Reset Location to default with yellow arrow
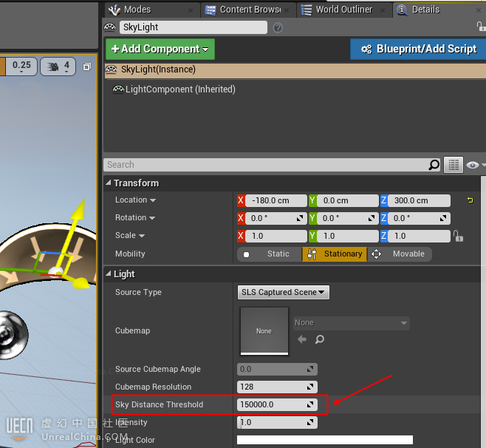Screen dimensions: 486x448 coord(470,200)
